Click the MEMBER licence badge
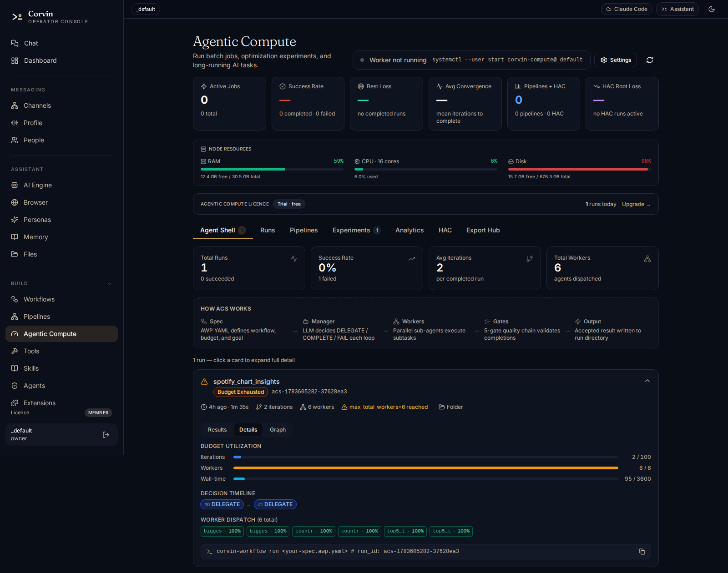 coord(98,413)
